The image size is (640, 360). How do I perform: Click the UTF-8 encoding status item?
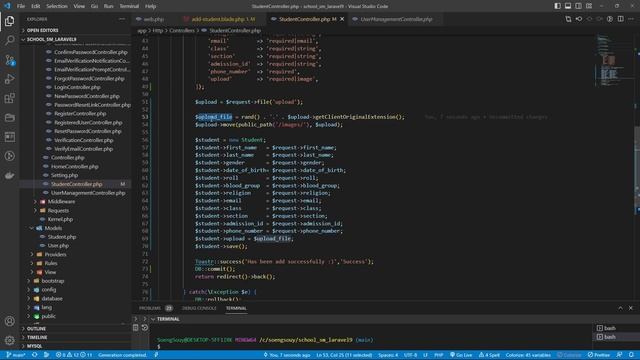[410, 355]
